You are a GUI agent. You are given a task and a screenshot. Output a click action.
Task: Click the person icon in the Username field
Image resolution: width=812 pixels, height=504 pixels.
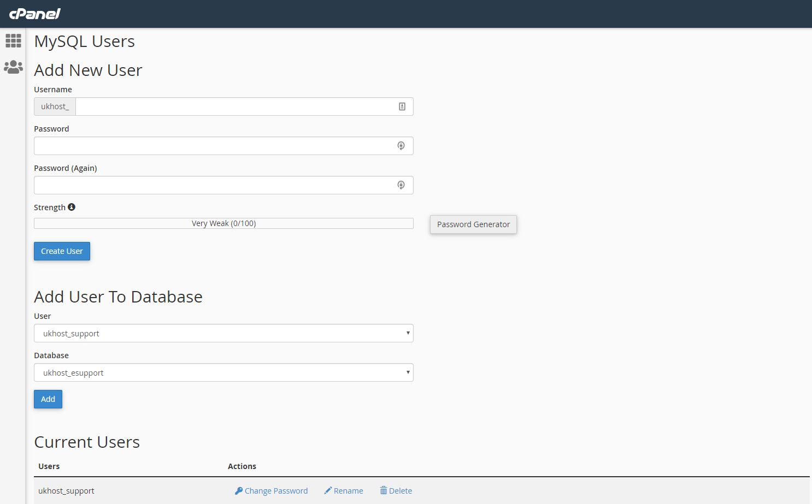click(x=402, y=106)
